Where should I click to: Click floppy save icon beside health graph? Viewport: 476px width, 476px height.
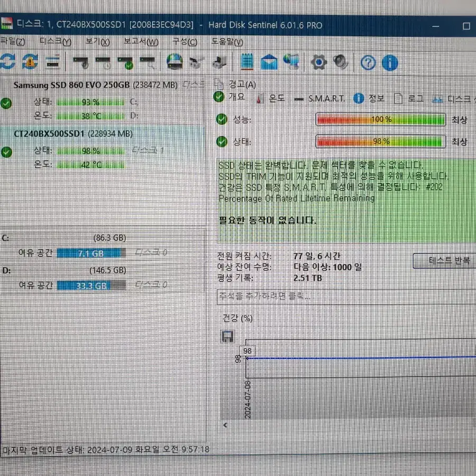tap(227, 337)
